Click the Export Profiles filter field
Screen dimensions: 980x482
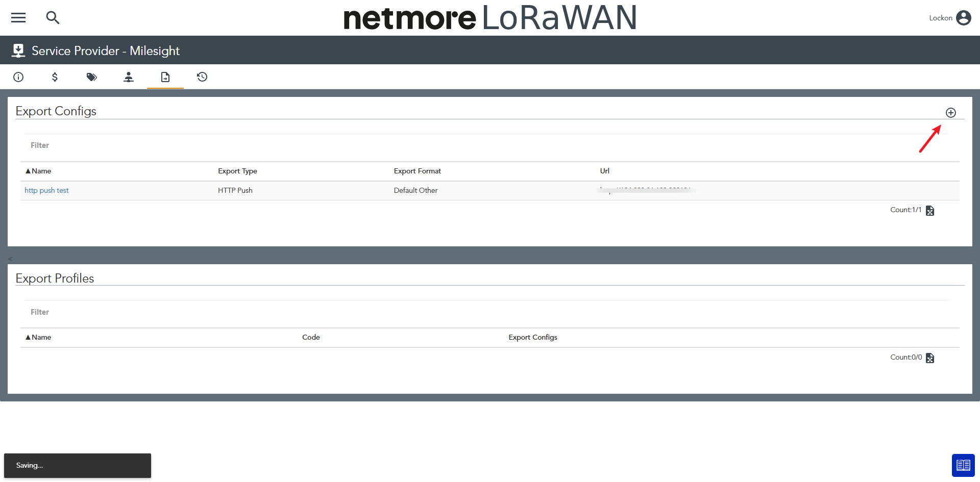[485, 312]
